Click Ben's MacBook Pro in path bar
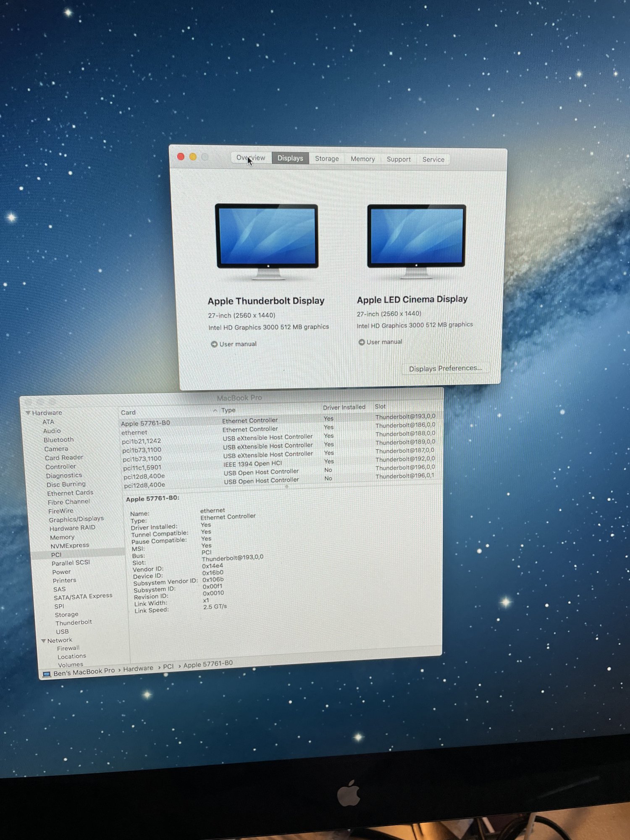Screen dimensions: 630x840 (x=84, y=672)
